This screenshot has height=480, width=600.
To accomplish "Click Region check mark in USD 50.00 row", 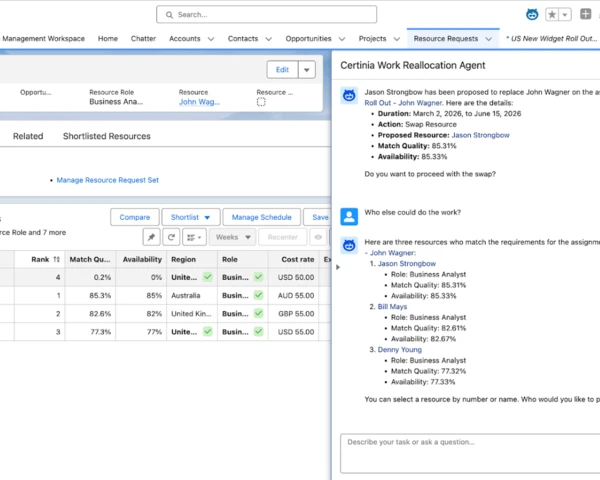I will tap(208, 277).
